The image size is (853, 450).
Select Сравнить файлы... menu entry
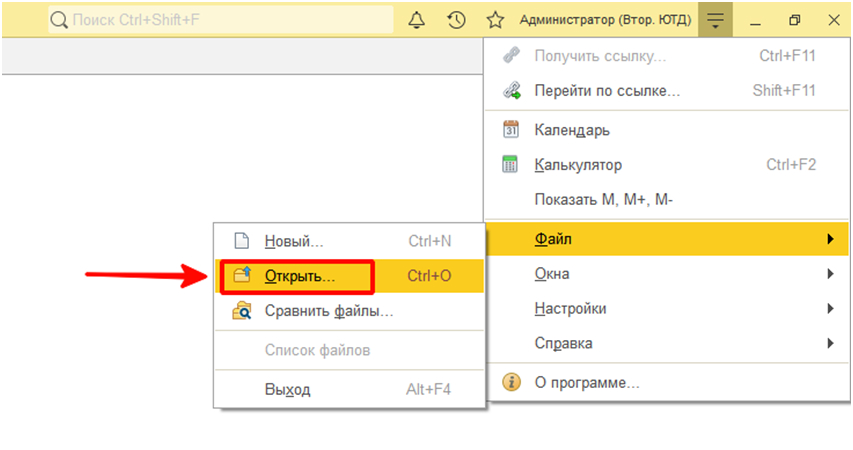[328, 311]
